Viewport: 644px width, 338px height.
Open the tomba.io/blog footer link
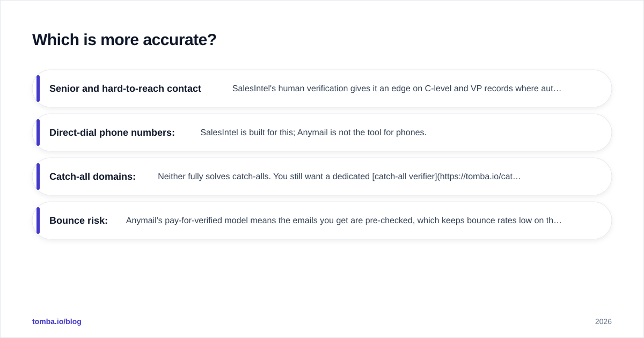tap(57, 321)
